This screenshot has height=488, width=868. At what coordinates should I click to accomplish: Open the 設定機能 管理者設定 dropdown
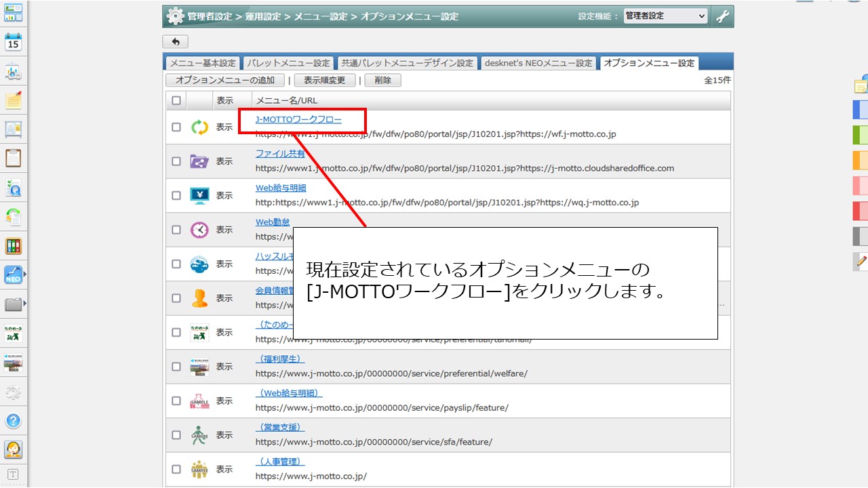click(665, 16)
